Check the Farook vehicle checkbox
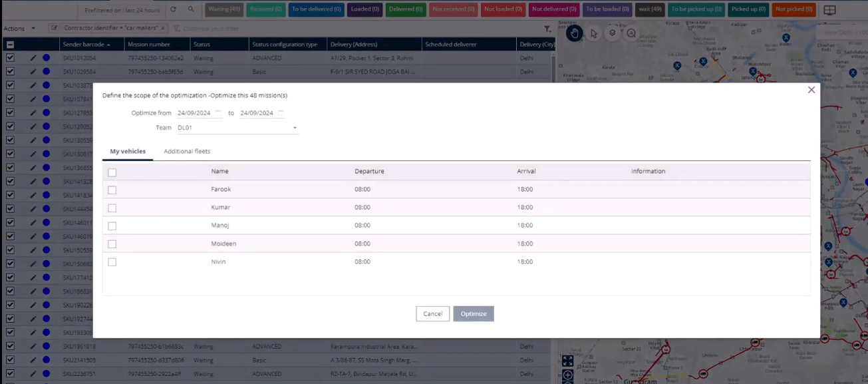This screenshot has height=384, width=868. [x=112, y=190]
